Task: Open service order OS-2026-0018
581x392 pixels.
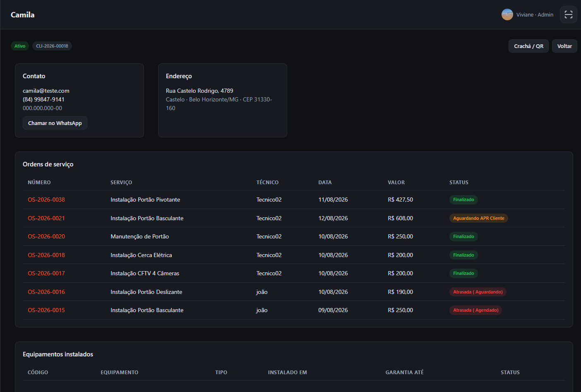Action: point(46,255)
